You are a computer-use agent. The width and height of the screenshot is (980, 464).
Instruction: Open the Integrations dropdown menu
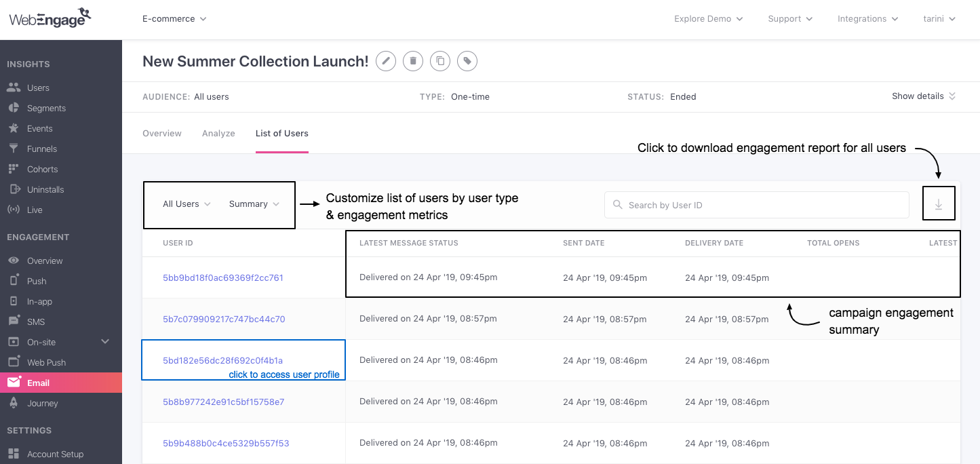tap(867, 19)
